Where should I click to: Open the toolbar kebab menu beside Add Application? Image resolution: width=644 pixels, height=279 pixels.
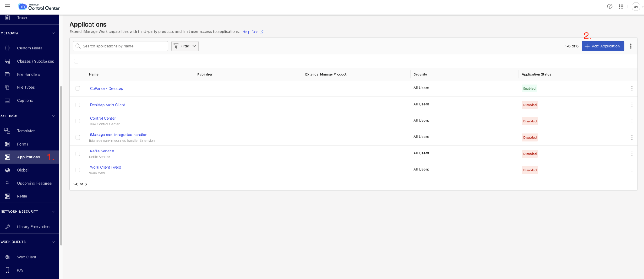[631, 46]
